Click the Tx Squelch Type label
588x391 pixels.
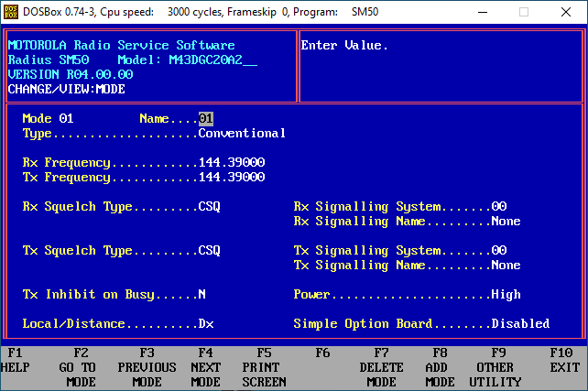[77, 251]
